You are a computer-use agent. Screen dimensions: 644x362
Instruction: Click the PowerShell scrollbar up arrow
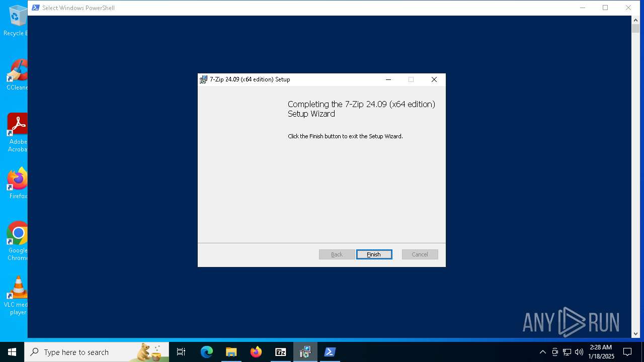tap(635, 20)
